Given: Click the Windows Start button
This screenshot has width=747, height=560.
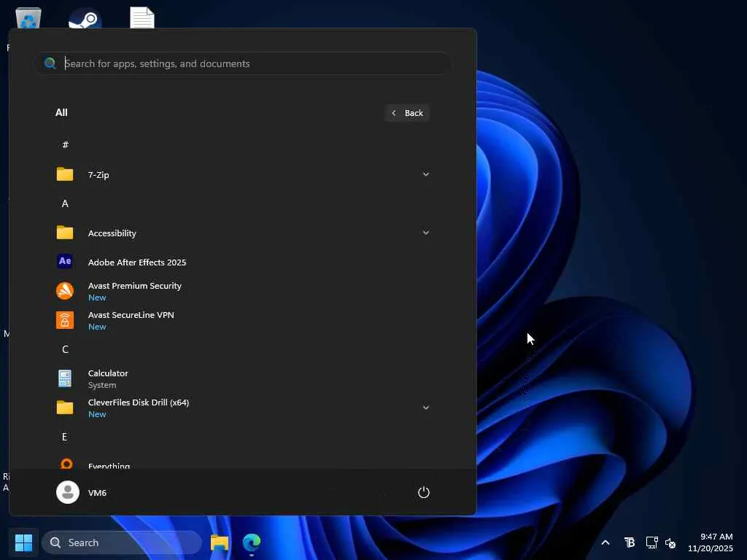Looking at the screenshot, I should tap(23, 542).
